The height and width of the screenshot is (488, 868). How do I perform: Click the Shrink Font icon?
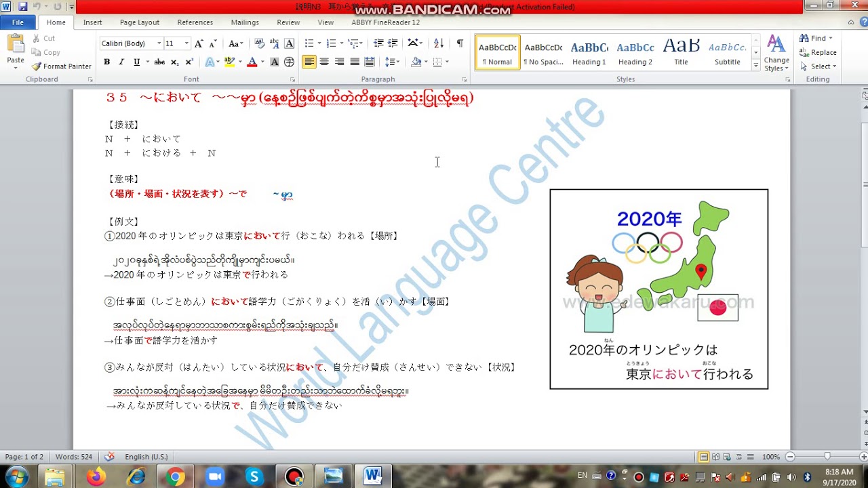click(x=214, y=43)
